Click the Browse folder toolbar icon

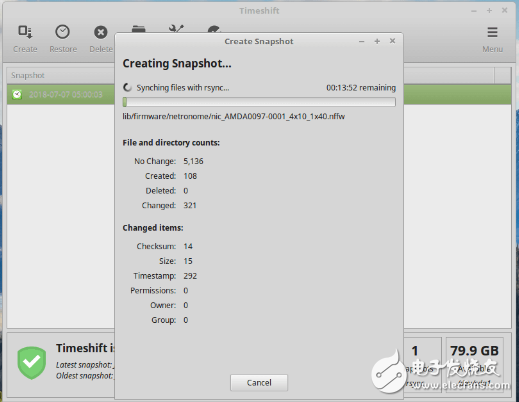coord(138,29)
